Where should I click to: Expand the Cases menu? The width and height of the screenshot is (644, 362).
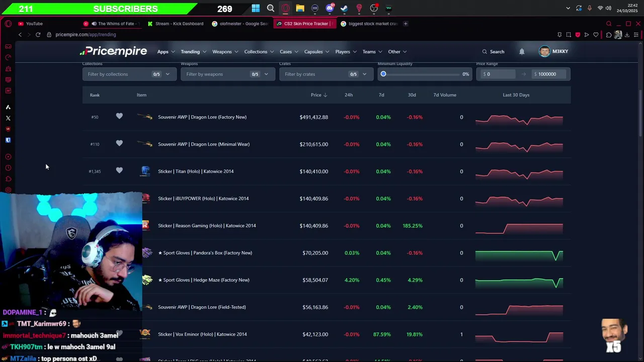(x=289, y=51)
